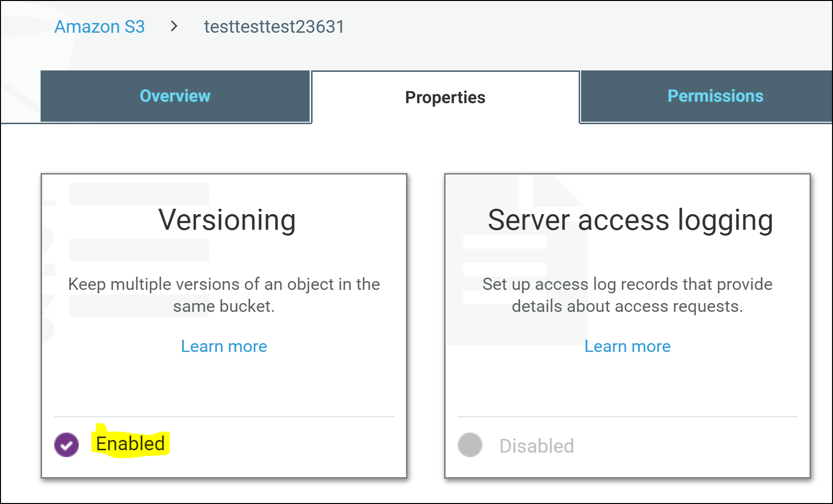Viewport: 833px width, 504px height.
Task: Open Learn more about server access logging
Action: 628,346
